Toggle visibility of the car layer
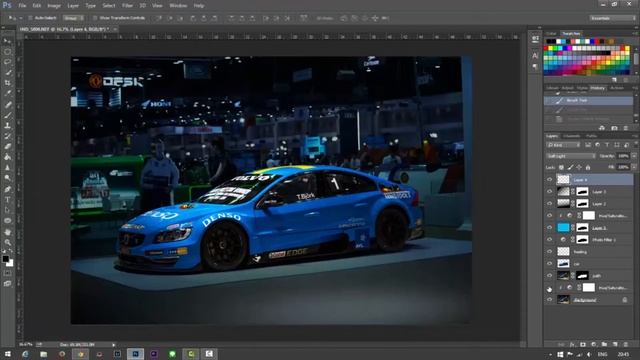Viewport: 640px width, 360px height. coord(549,264)
